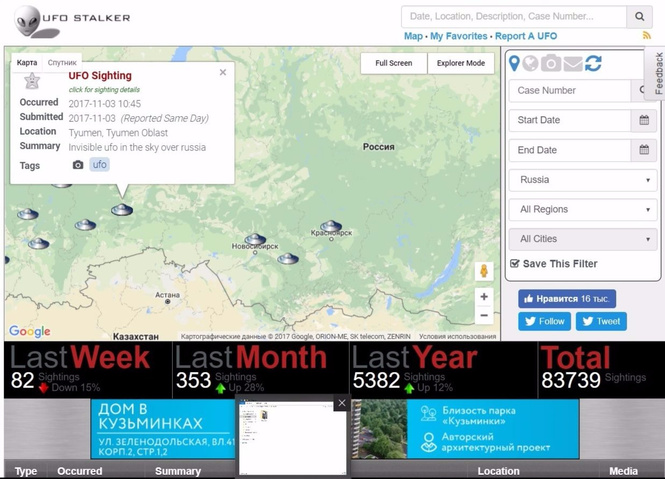Select the camera media filter icon

coord(550,63)
